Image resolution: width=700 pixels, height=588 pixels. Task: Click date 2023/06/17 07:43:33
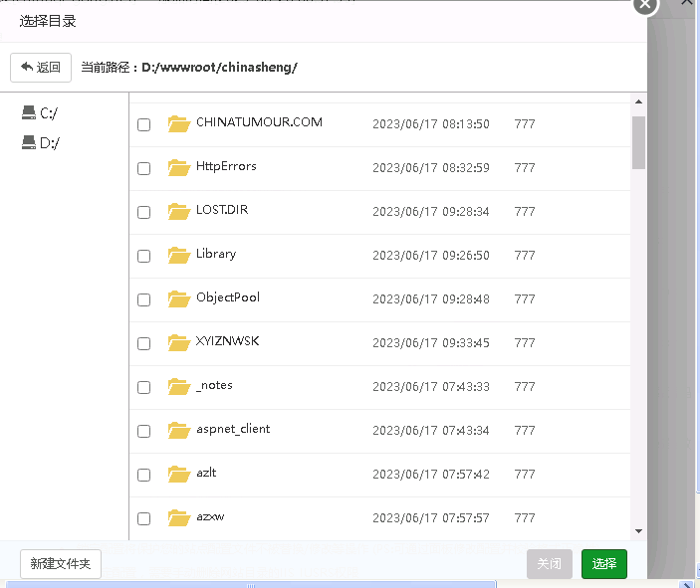tap(431, 386)
